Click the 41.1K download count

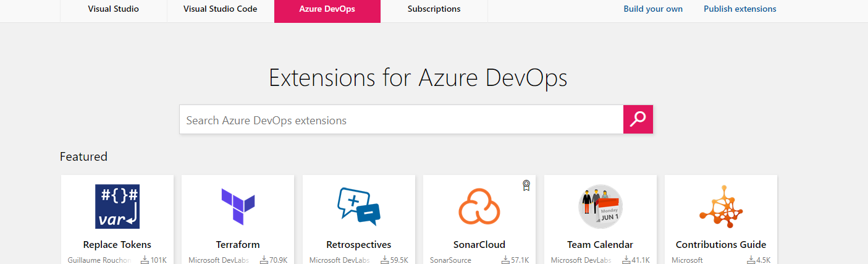641,260
